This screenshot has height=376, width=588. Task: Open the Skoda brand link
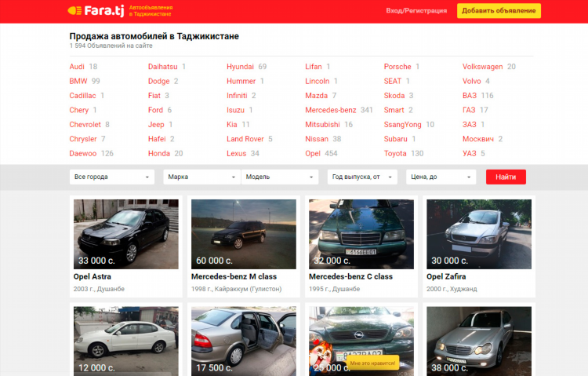point(394,96)
